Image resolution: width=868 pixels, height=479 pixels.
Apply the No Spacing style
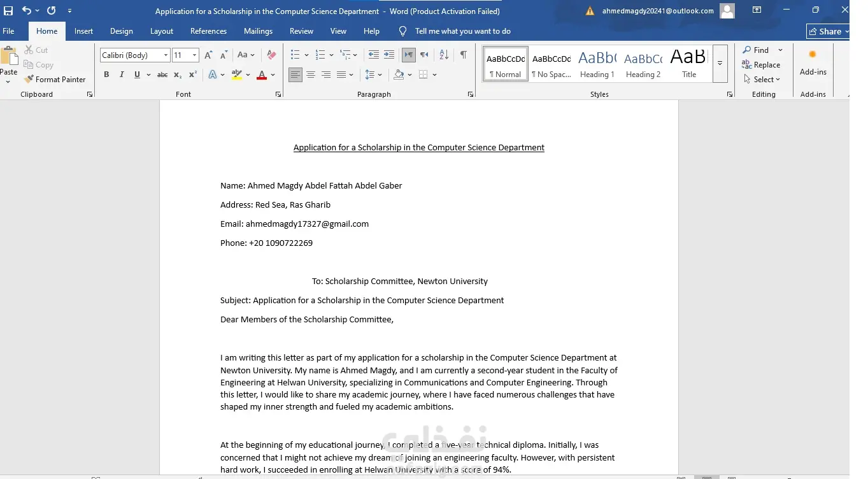click(551, 64)
